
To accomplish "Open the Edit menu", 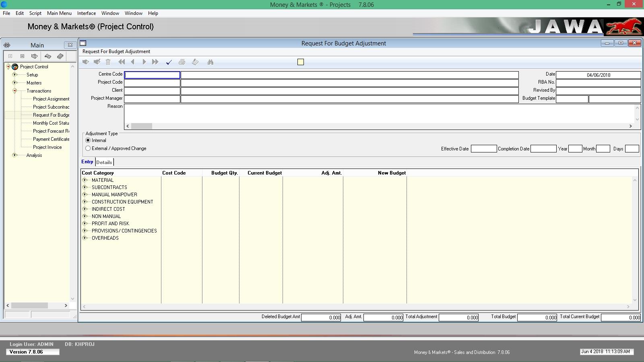I will pos(19,13).
